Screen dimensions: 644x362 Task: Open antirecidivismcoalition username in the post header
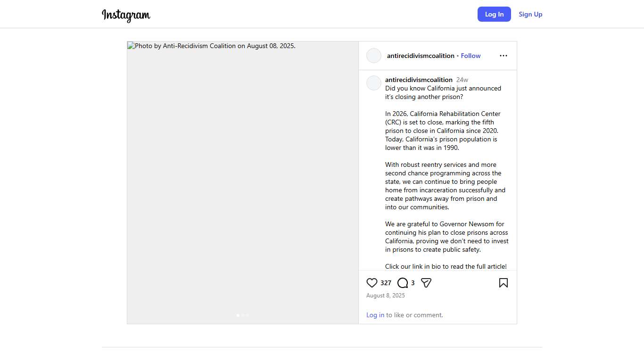pyautogui.click(x=421, y=56)
